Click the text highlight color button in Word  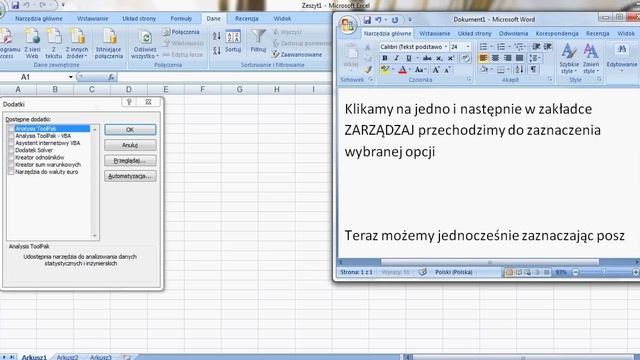point(385,70)
